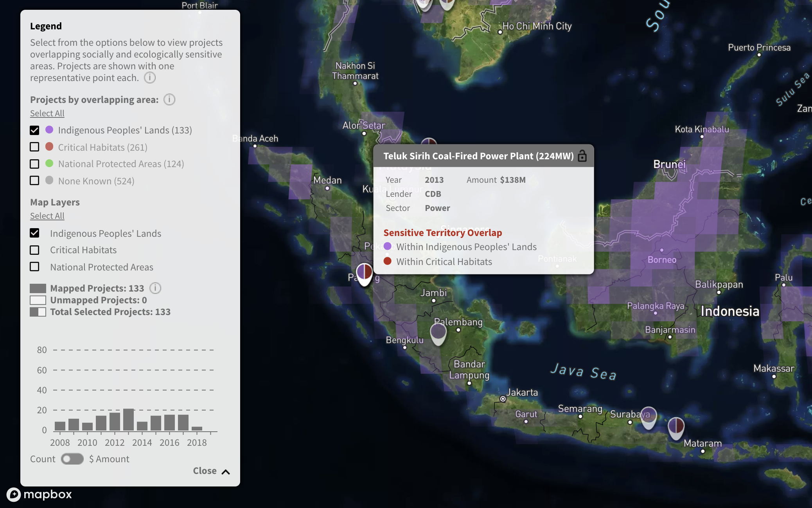The image size is (812, 508).
Task: Click Select All under Map Layers
Action: 47,216
